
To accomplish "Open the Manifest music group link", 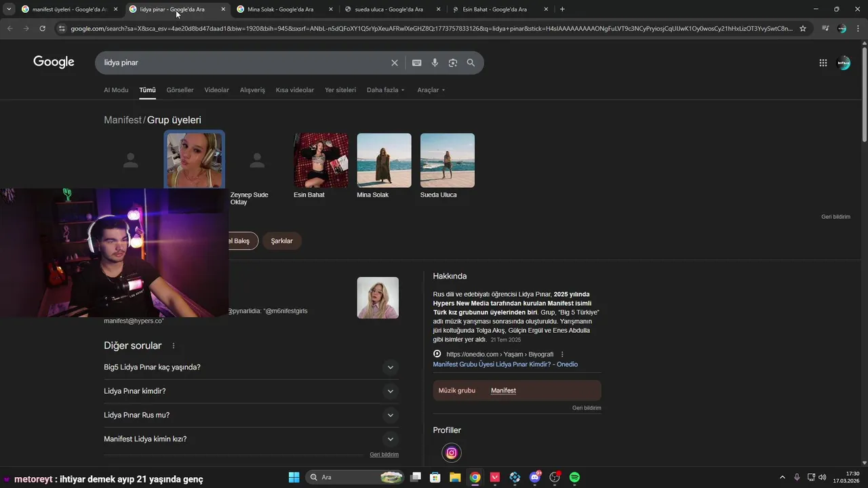I will coord(503,390).
